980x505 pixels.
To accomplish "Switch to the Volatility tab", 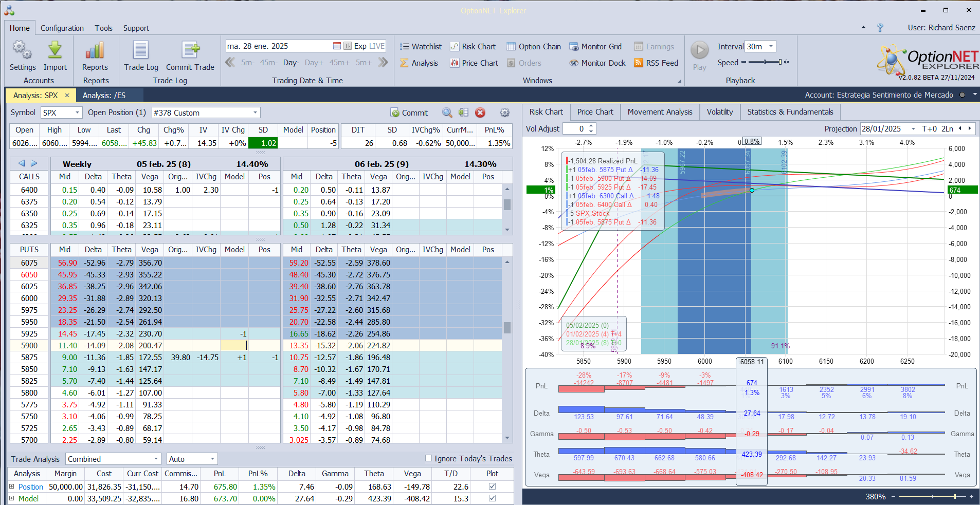I will (x=720, y=111).
